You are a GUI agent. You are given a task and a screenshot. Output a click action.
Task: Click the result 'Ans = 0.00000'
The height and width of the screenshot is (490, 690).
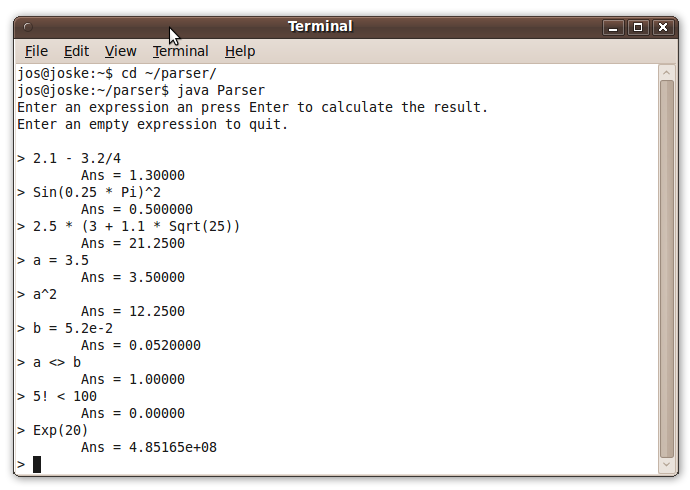coord(133,413)
